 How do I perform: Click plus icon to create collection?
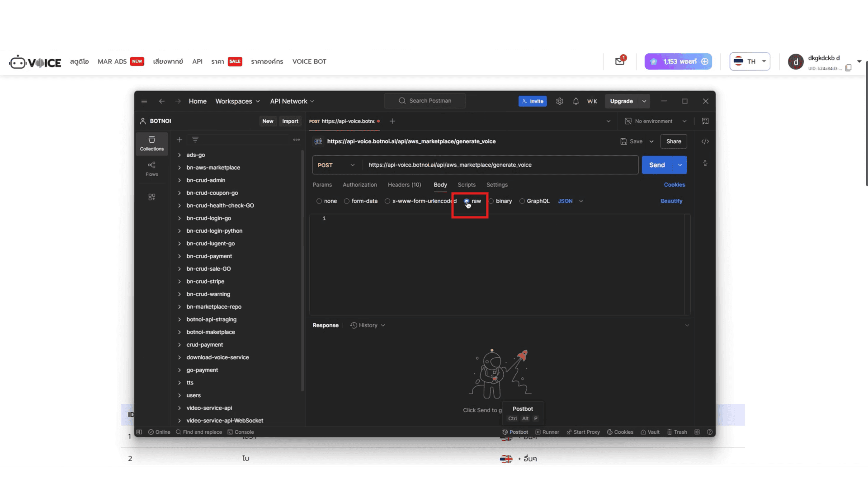point(179,140)
